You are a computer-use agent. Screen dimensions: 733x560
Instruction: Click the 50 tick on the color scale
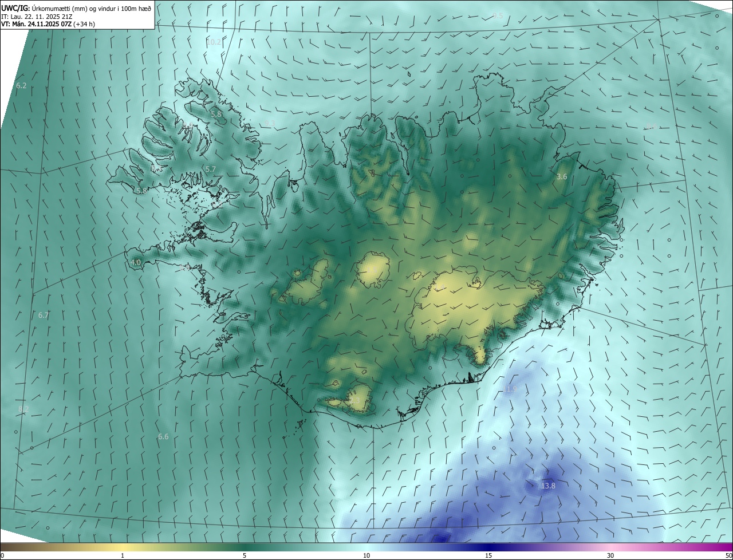(728, 555)
